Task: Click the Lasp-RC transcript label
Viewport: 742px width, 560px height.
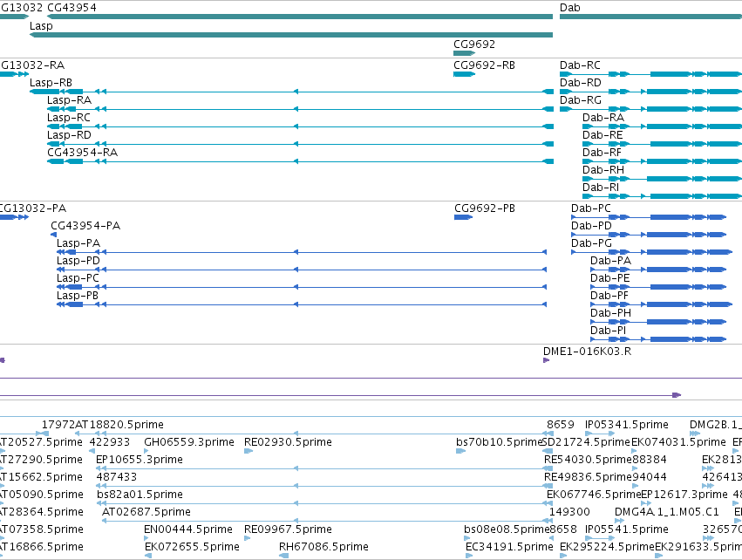Action: 69,118
